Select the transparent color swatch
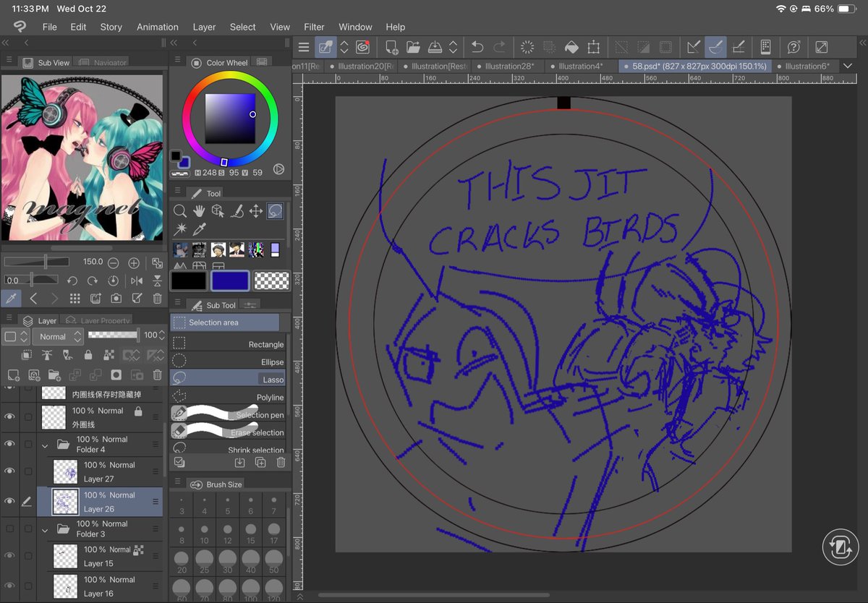Image resolution: width=868 pixels, height=603 pixels. click(x=272, y=281)
